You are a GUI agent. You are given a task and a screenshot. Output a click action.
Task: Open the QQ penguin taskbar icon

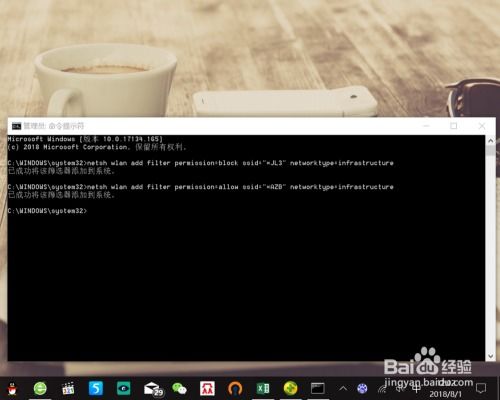[12, 389]
